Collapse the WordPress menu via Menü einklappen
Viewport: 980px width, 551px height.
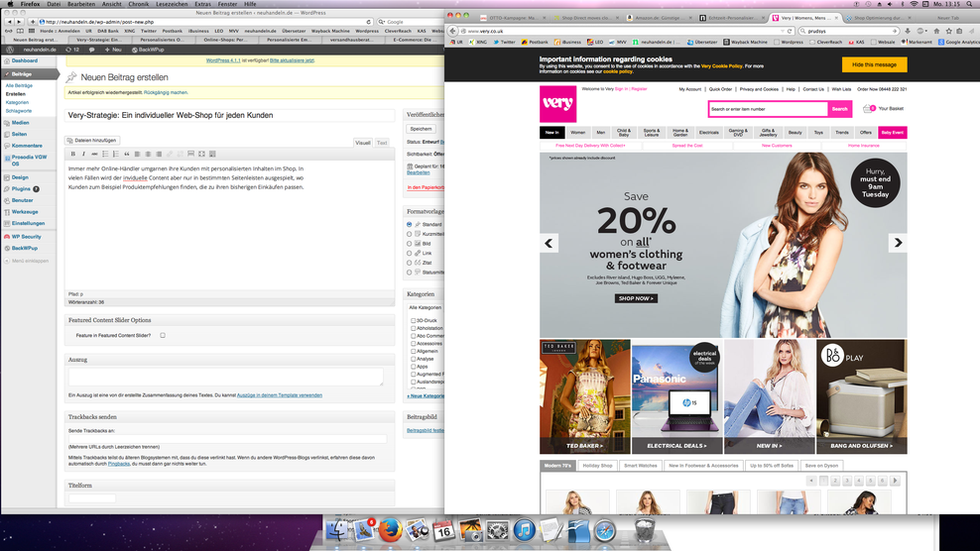click(x=26, y=261)
